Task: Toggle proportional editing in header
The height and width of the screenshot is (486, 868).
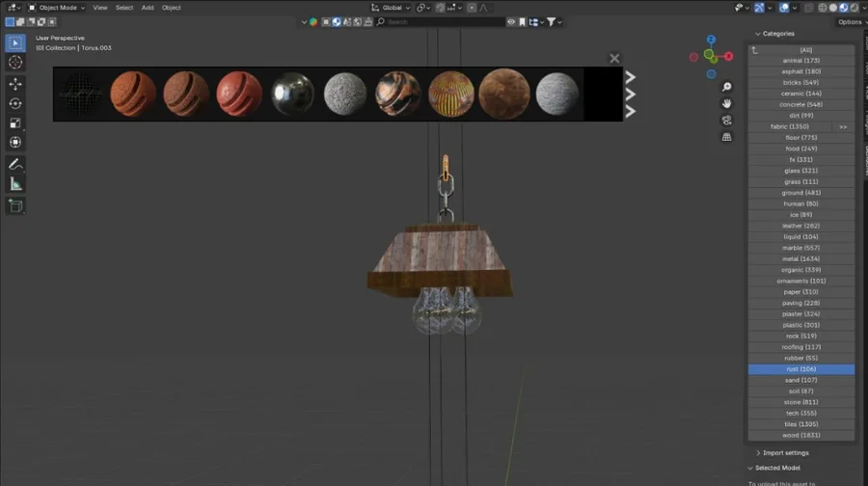Action: [x=472, y=8]
